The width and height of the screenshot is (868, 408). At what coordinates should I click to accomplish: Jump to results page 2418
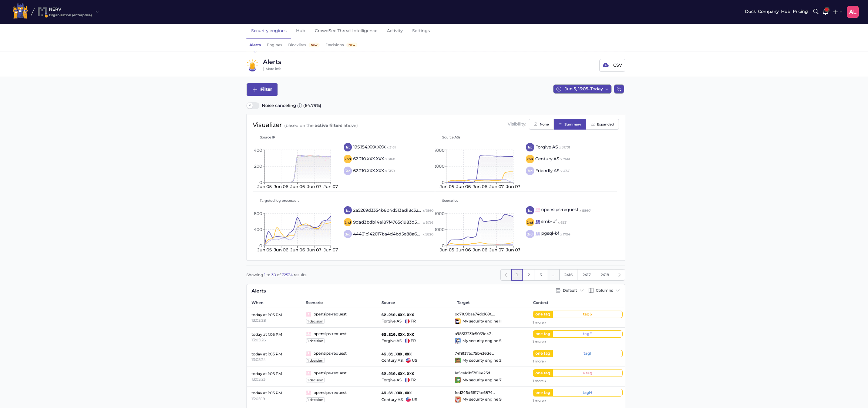pos(605,275)
